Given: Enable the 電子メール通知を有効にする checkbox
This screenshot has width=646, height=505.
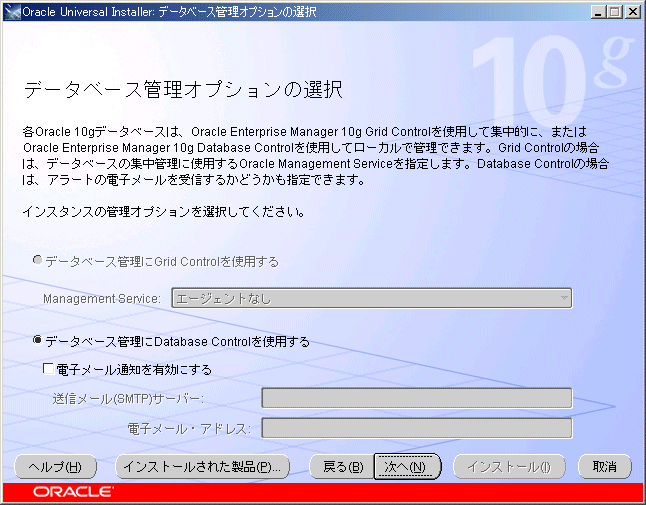Looking at the screenshot, I should (48, 368).
